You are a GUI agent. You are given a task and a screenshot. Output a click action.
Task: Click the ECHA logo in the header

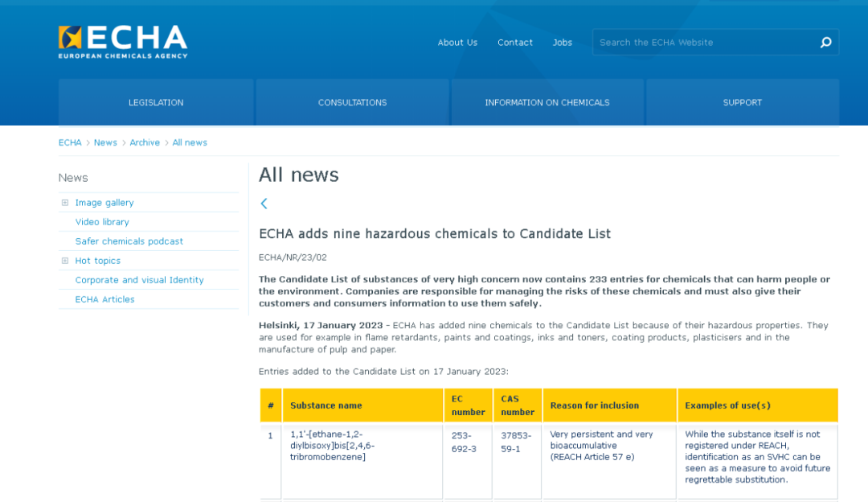122,42
